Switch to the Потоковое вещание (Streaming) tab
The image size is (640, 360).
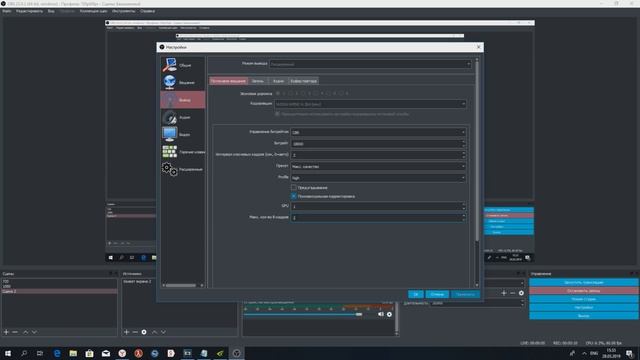click(228, 81)
